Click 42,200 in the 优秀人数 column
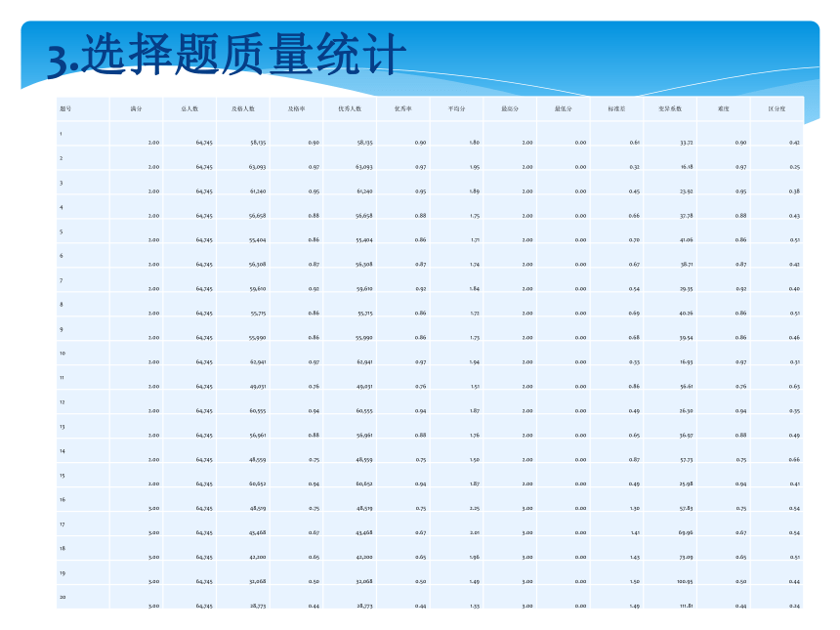This screenshot has width=840, height=630. [x=364, y=558]
